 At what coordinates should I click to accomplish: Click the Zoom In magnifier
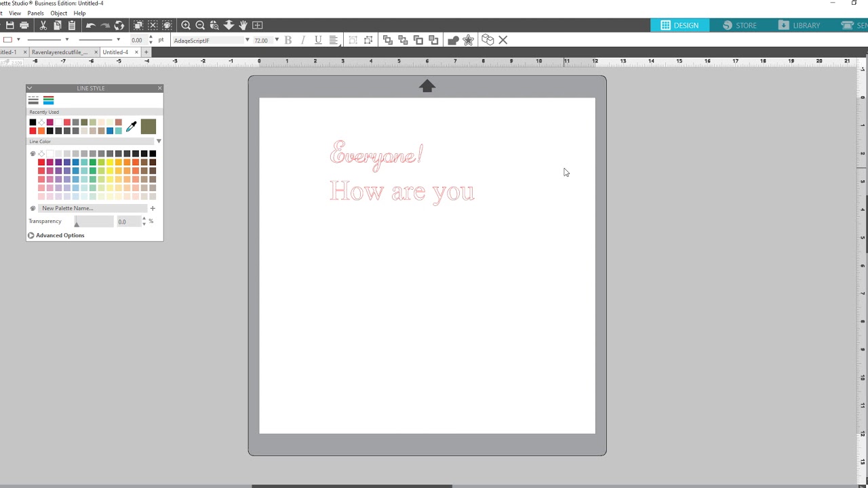click(186, 25)
